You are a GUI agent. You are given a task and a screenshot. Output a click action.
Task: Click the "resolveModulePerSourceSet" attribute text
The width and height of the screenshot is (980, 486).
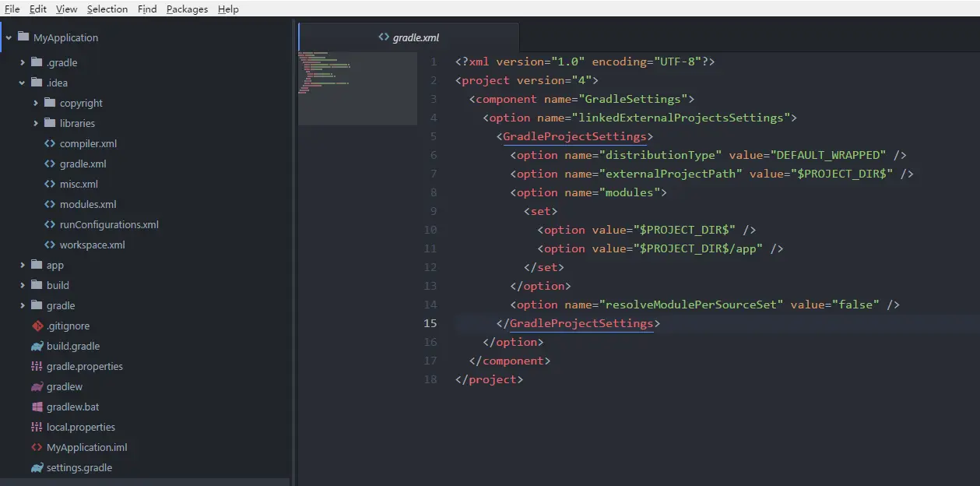coord(691,305)
